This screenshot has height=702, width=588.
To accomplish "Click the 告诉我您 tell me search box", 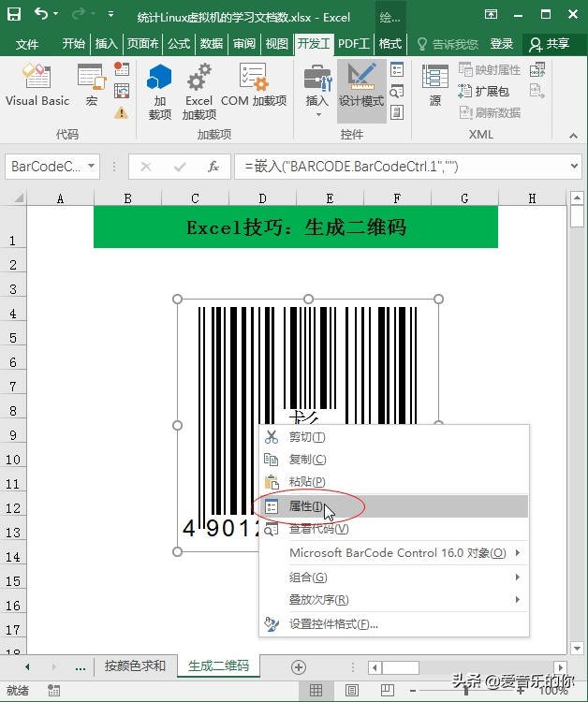I will coord(448,44).
